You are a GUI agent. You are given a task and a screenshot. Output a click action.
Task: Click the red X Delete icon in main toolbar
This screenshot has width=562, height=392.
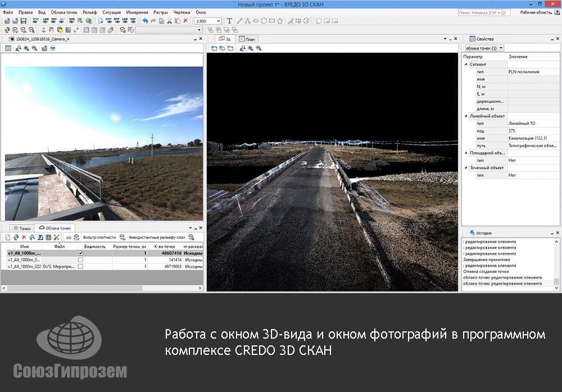(x=185, y=21)
